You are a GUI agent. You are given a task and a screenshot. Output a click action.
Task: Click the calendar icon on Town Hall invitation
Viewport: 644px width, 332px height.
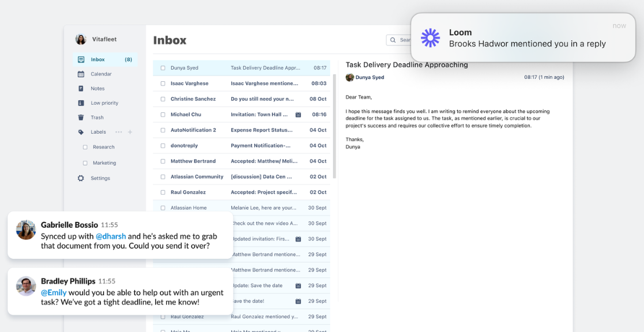tap(298, 115)
